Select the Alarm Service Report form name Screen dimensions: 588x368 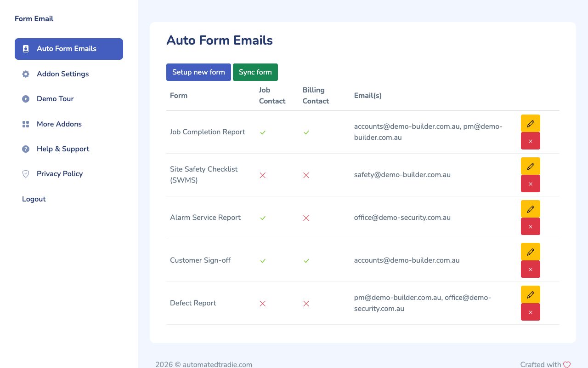point(205,218)
